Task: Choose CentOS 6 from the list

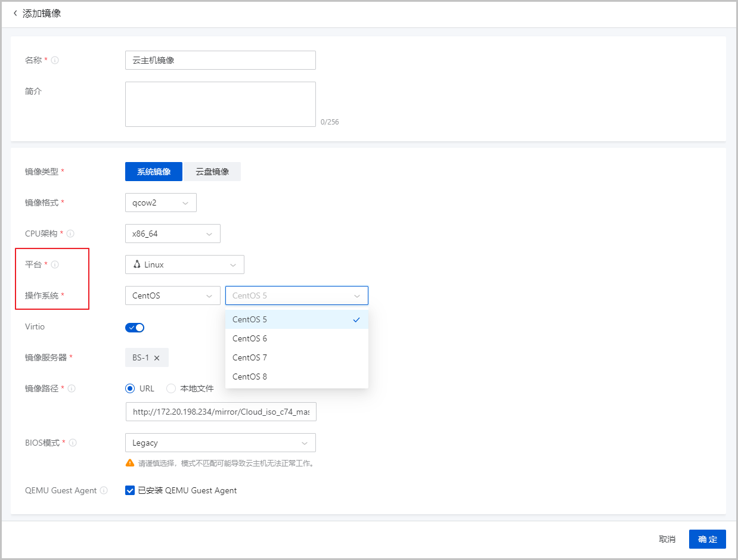Action: 297,338
